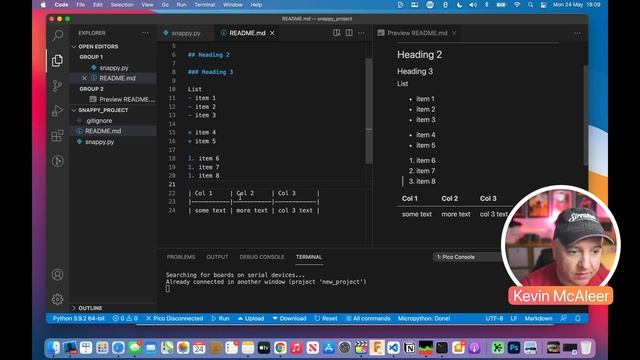Image resolution: width=640 pixels, height=360 pixels.
Task: Click the Upload button in status bar
Action: pyautogui.click(x=251, y=318)
